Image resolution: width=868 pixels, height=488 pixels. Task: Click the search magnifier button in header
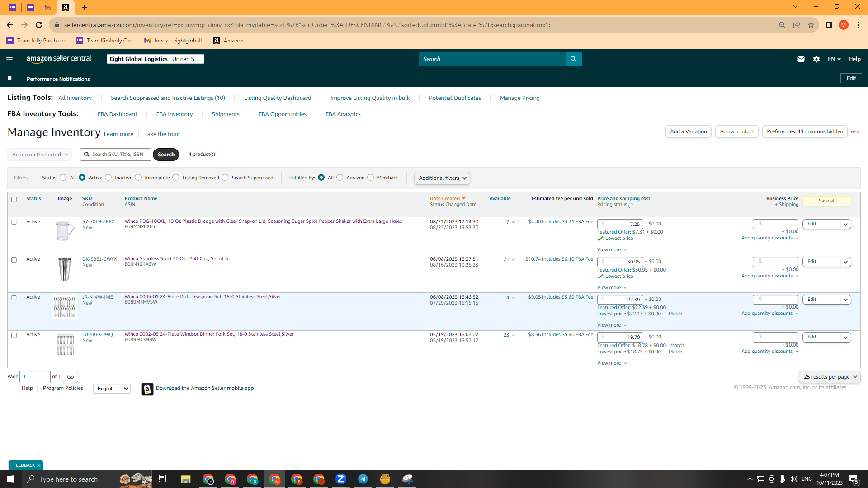[x=573, y=59]
